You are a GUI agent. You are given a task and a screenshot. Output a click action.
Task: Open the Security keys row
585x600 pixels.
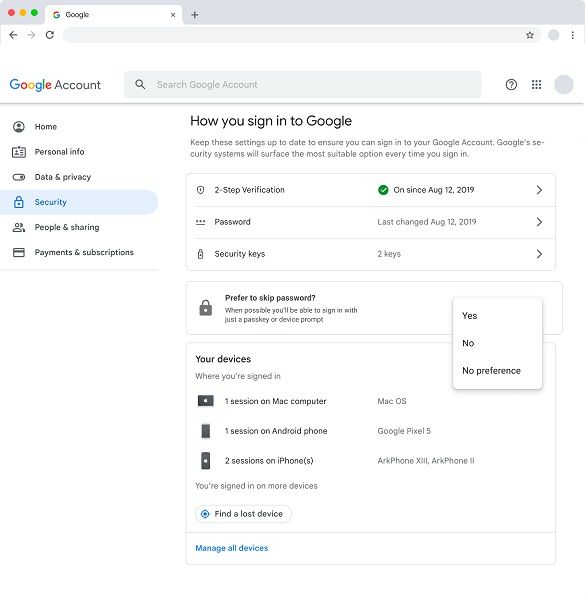(x=371, y=254)
